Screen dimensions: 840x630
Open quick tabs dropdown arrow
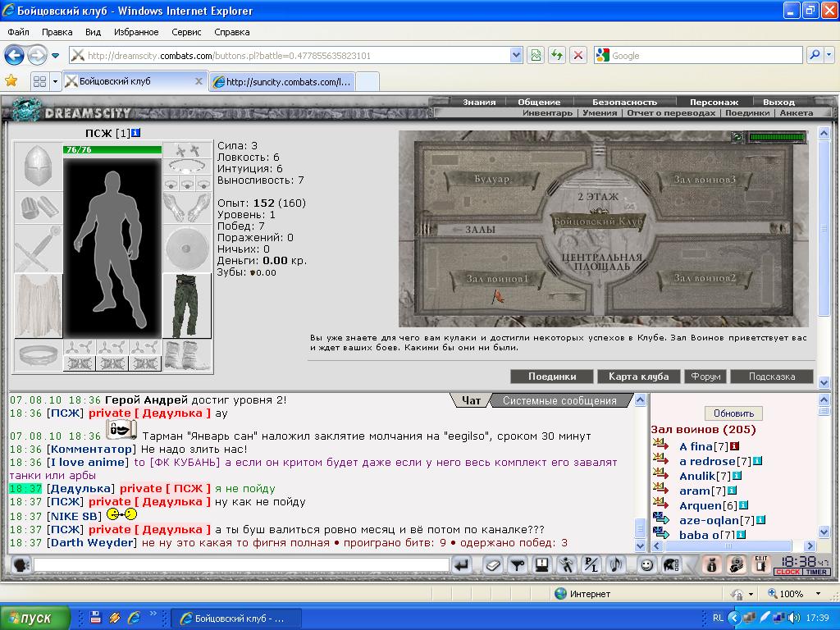(x=55, y=81)
